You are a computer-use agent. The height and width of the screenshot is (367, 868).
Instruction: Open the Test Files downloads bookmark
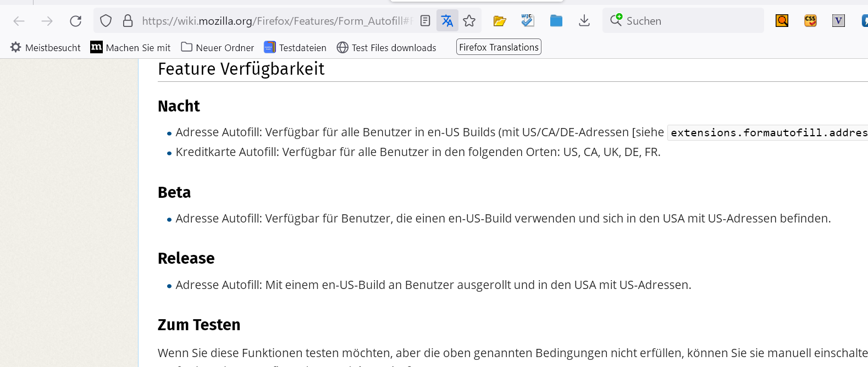point(386,48)
